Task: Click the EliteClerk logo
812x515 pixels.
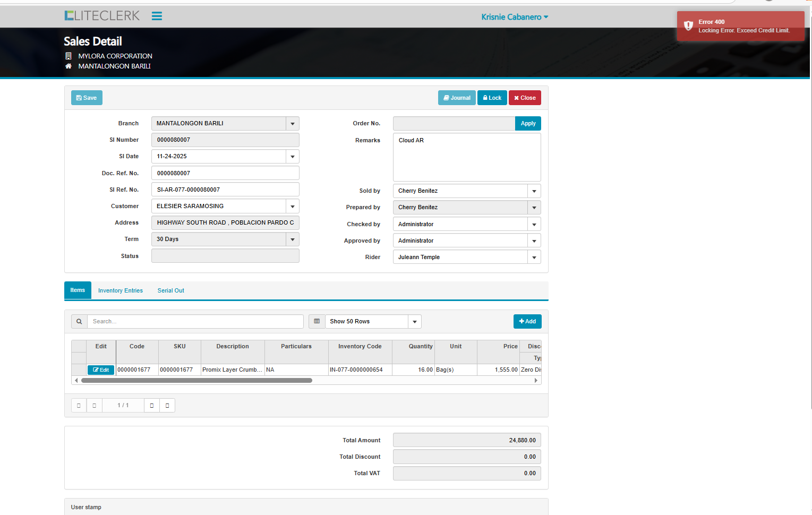Action: click(x=102, y=16)
